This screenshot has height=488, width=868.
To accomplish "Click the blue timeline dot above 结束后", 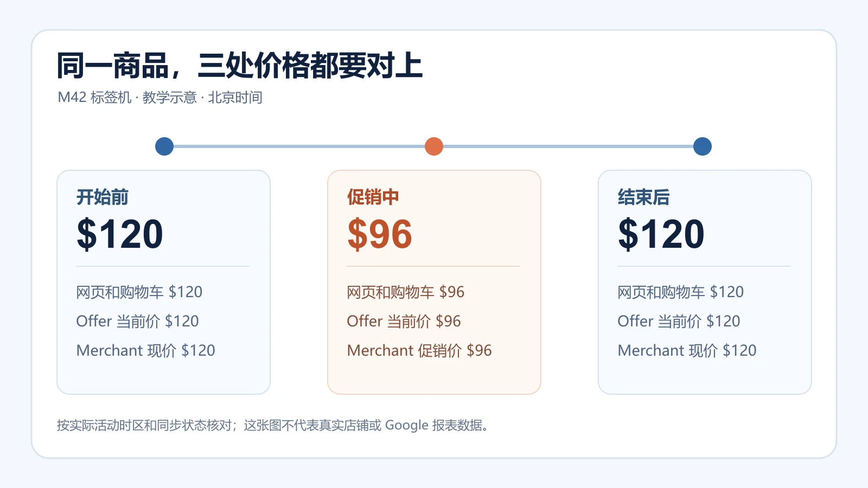I will click(x=703, y=146).
